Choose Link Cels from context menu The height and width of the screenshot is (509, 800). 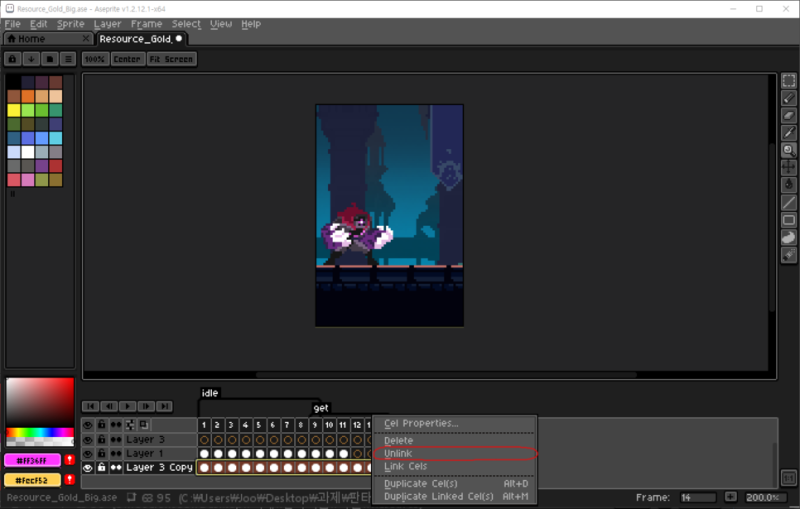454,466
